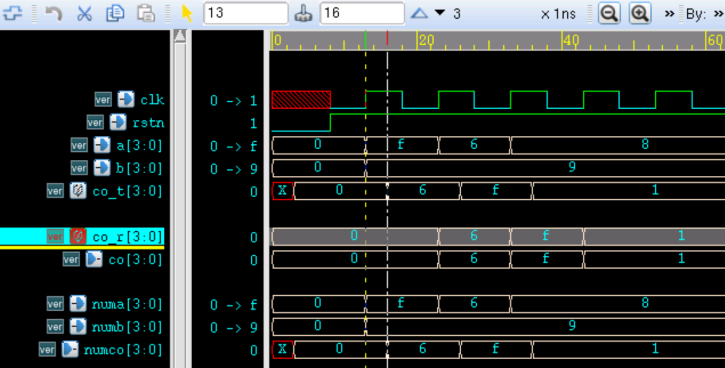
Task: Select the clk signal name
Action: click(x=152, y=100)
